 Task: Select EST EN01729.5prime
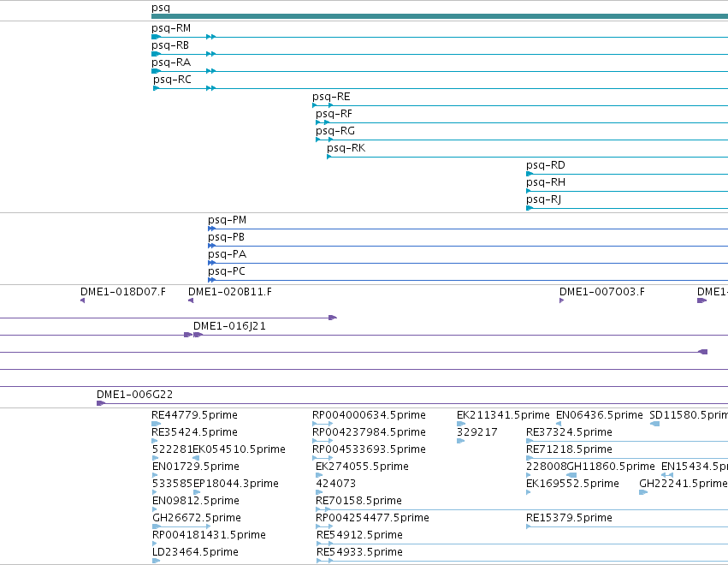coord(196,467)
